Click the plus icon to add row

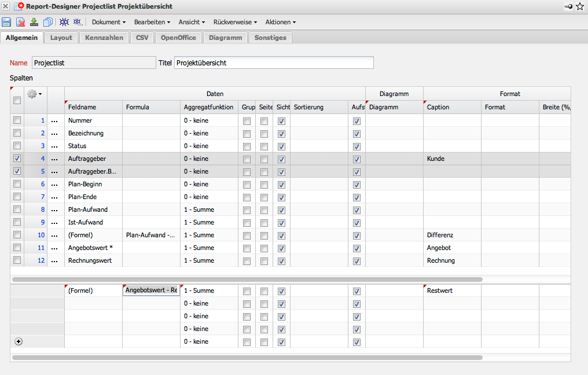point(18,341)
